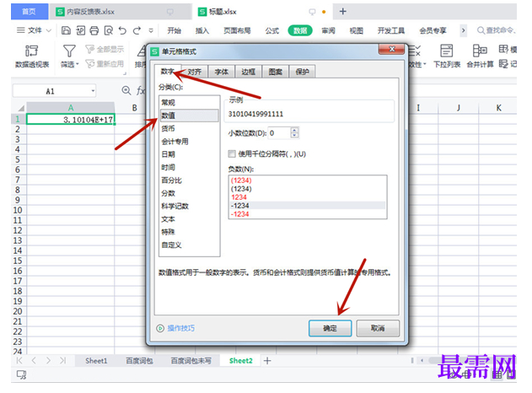Choose 数值 in category list
The height and width of the screenshot is (393, 532).
[x=189, y=116]
